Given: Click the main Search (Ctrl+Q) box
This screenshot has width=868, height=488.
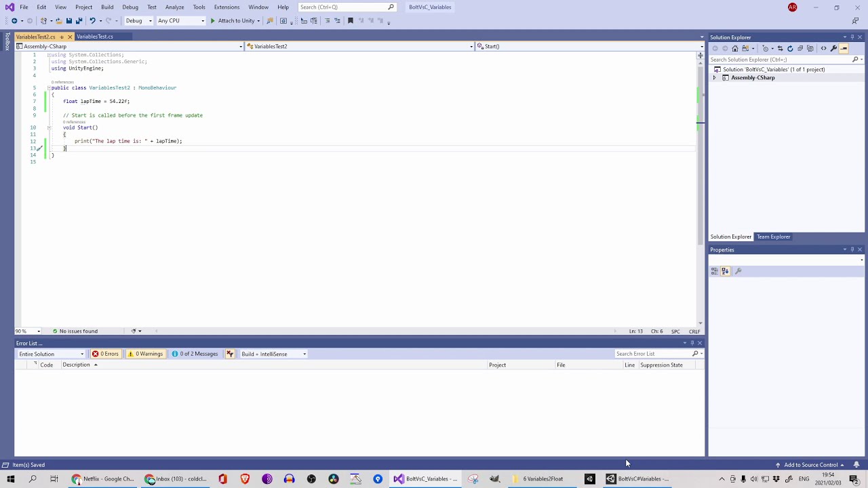Looking at the screenshot, I should 347,7.
